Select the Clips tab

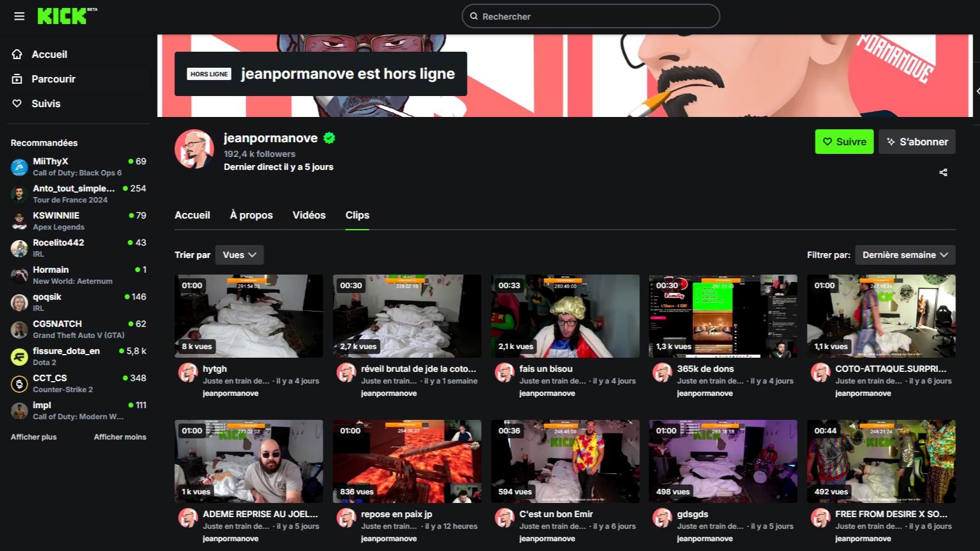(357, 215)
